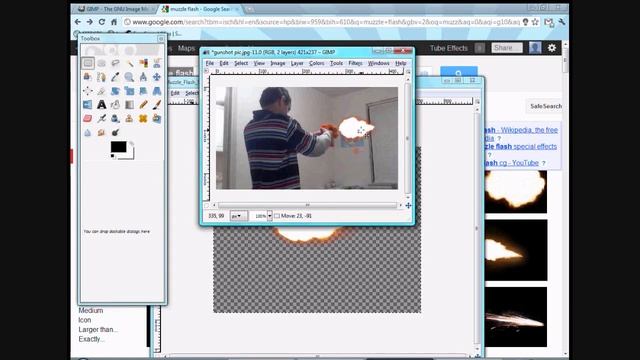
Task: Select the Measure compass tool
Action: 143,77
